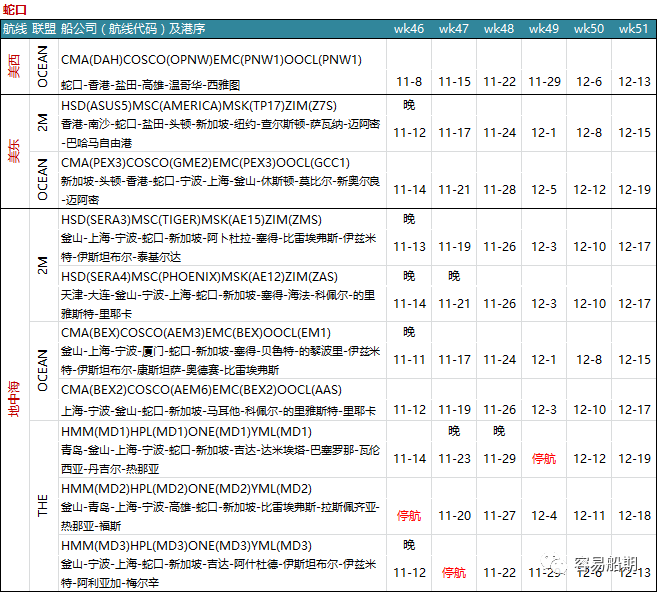Image resolution: width=658 pixels, height=593 pixels.
Task: Click the 蛇口 title above the table
Action: (15, 9)
